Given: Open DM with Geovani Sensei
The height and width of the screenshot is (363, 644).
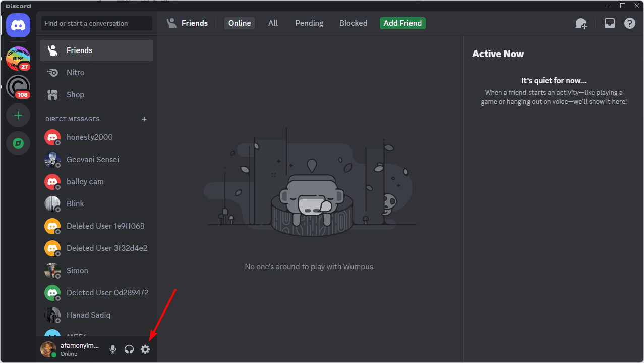Looking at the screenshot, I should click(x=97, y=160).
